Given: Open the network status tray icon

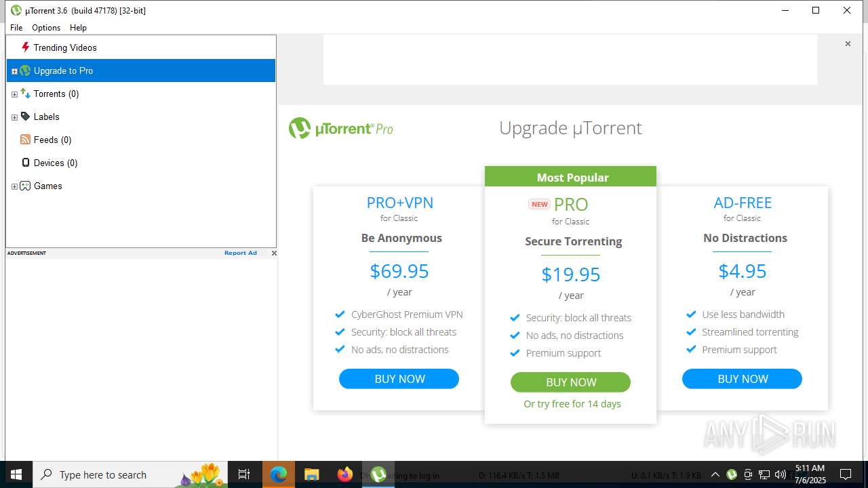Looking at the screenshot, I should pos(764,474).
